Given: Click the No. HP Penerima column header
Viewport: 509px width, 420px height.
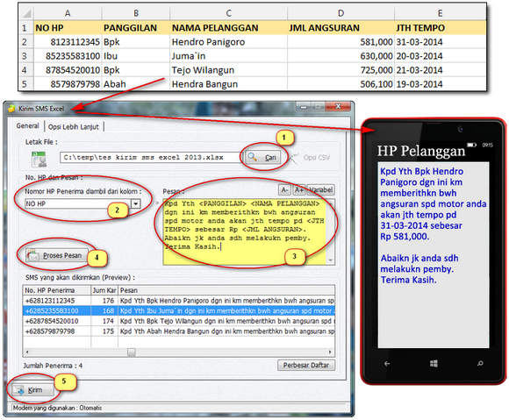Looking at the screenshot, I should tap(56, 290).
